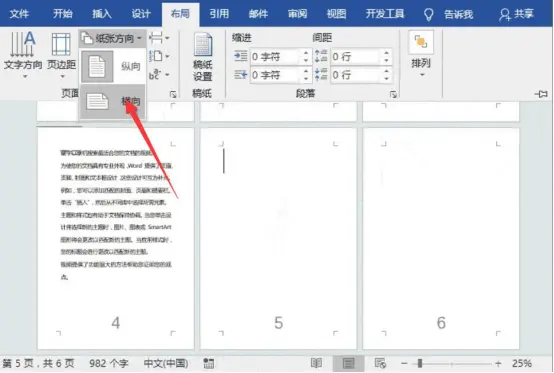Click the 25% zoom level
554x373 pixels.
tap(522, 363)
